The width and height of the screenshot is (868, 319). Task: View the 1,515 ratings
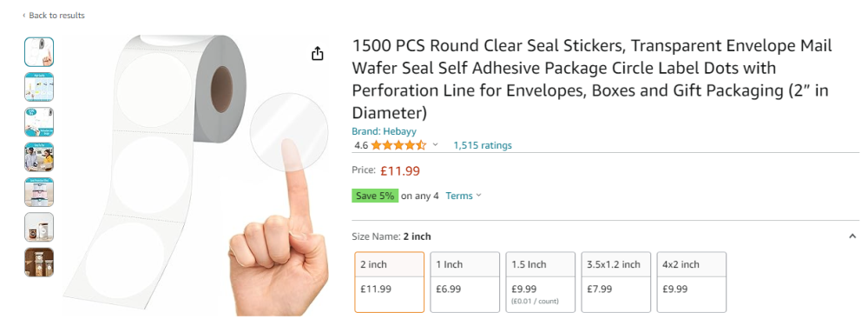[x=483, y=145]
